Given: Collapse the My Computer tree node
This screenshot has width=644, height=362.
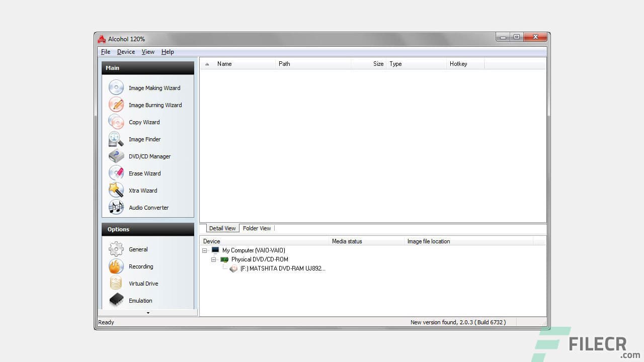Looking at the screenshot, I should pos(205,250).
